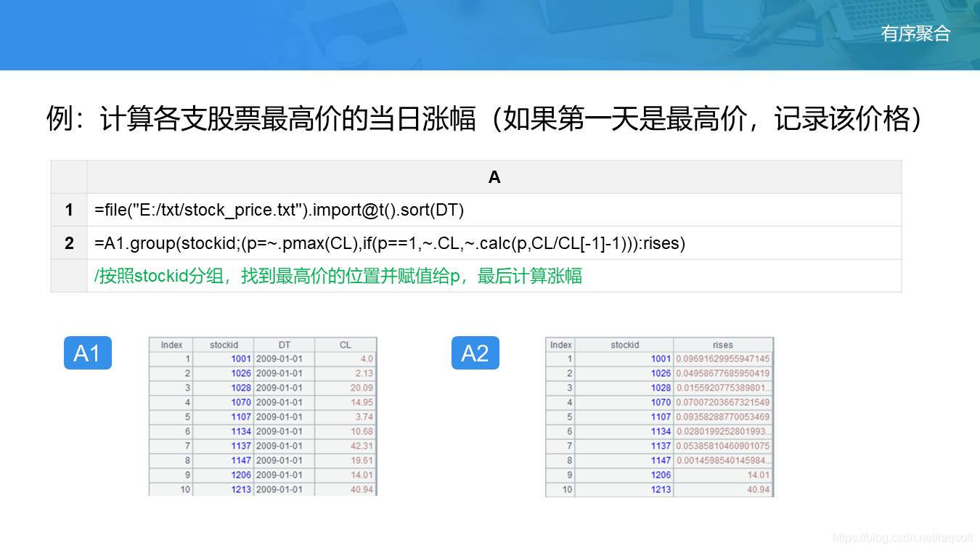Click CL value 4.0
Image resolution: width=980 pixels, height=551 pixels.
pyautogui.click(x=367, y=359)
